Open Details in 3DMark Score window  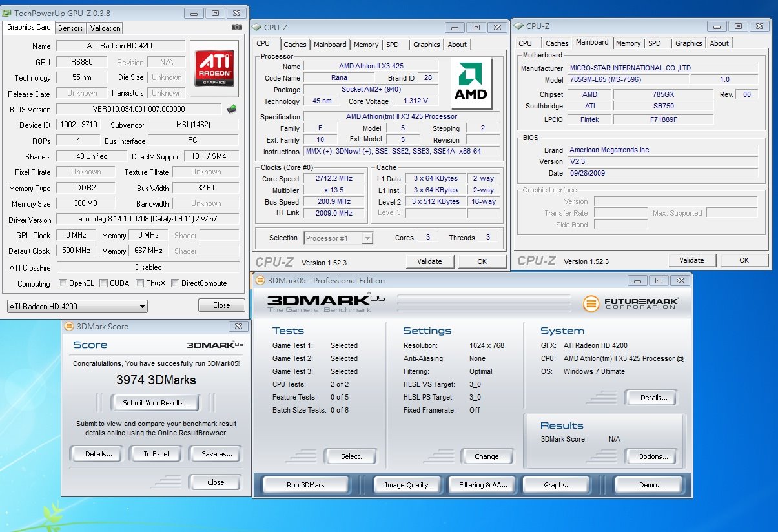[x=98, y=454]
